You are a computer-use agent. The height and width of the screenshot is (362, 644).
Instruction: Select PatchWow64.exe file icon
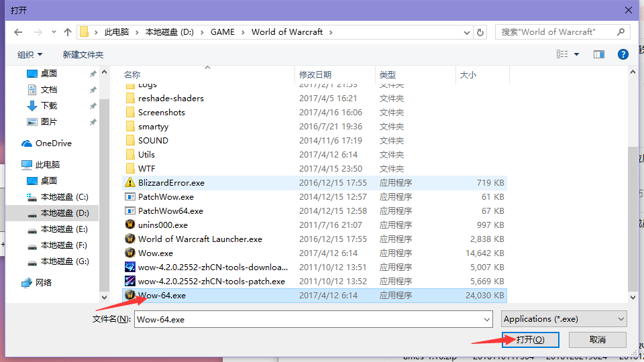click(129, 210)
